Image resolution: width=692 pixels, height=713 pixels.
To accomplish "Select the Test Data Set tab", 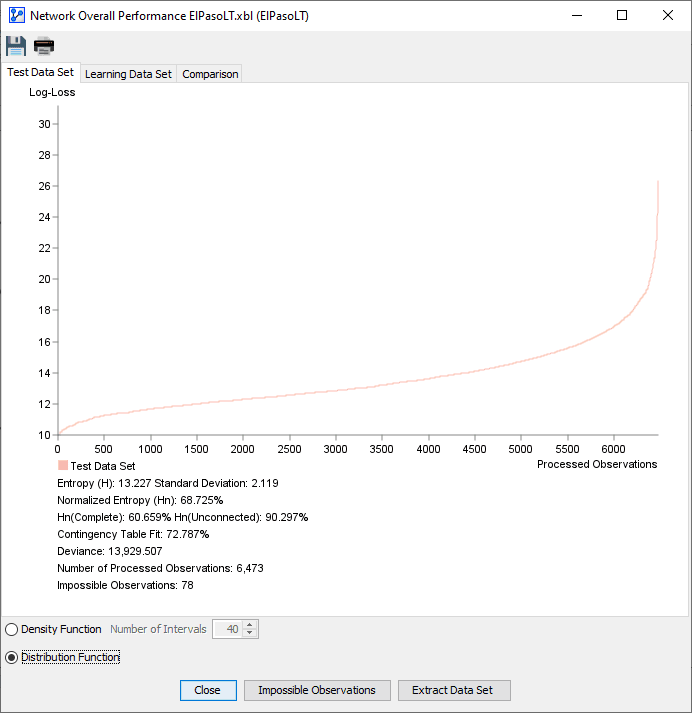I will (40, 72).
